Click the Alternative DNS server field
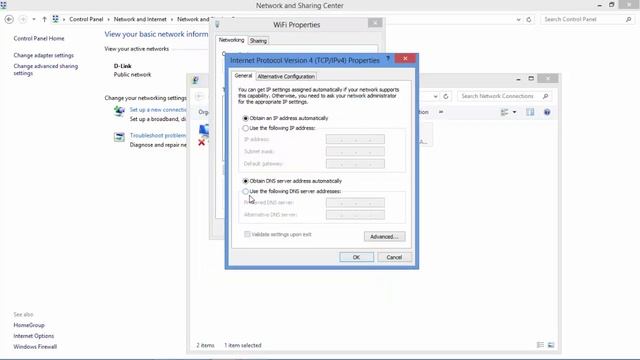 355,215
